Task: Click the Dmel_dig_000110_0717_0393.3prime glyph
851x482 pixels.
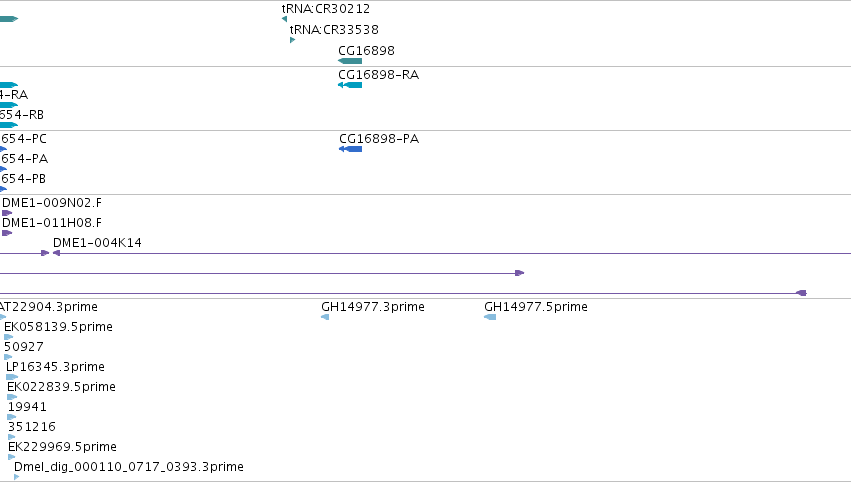Action: coord(17,477)
